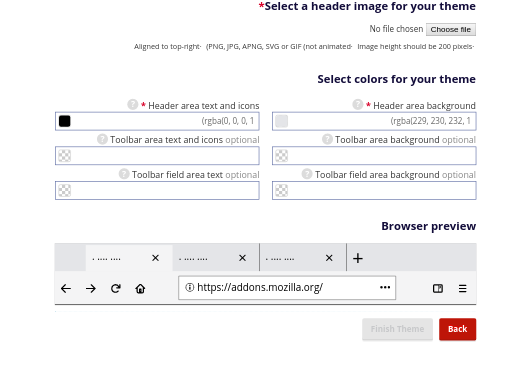518x374 pixels.
Task: Click the 'No file chosen' text
Action: [396, 29]
